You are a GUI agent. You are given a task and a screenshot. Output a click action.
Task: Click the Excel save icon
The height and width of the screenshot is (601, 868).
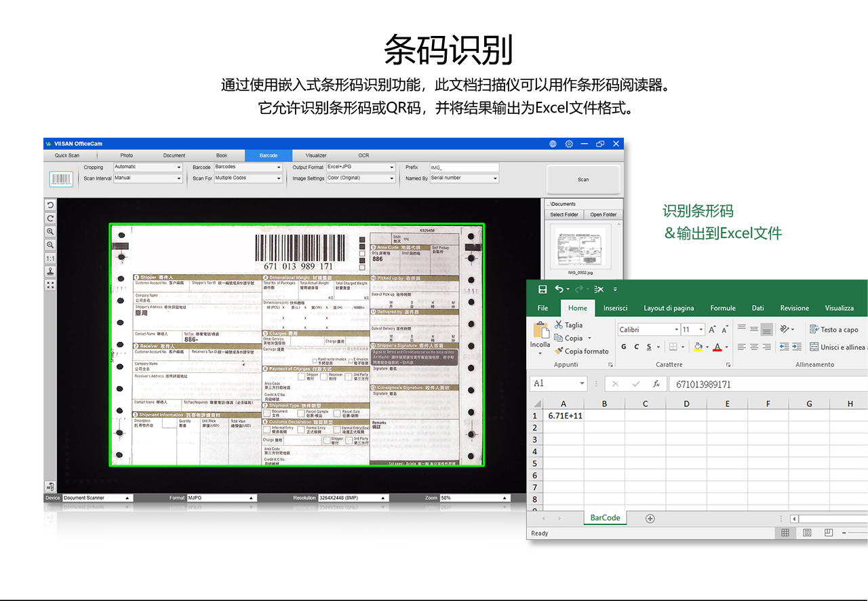tap(542, 289)
